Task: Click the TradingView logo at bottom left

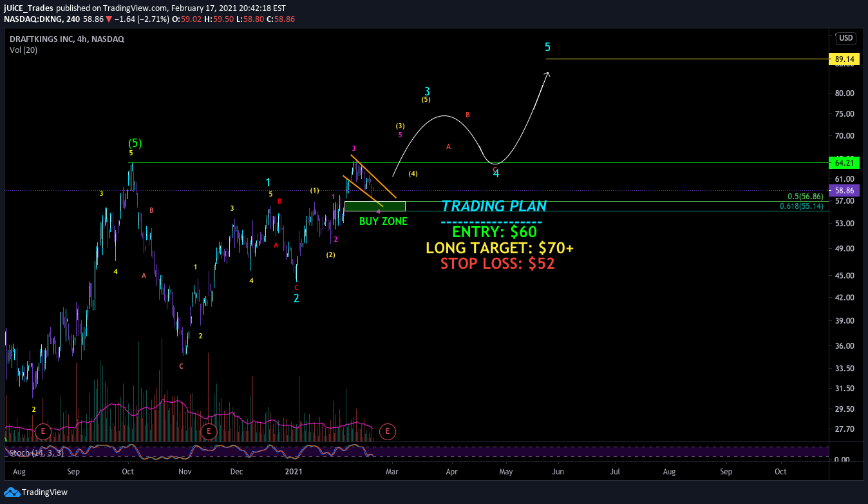Action: [x=35, y=492]
